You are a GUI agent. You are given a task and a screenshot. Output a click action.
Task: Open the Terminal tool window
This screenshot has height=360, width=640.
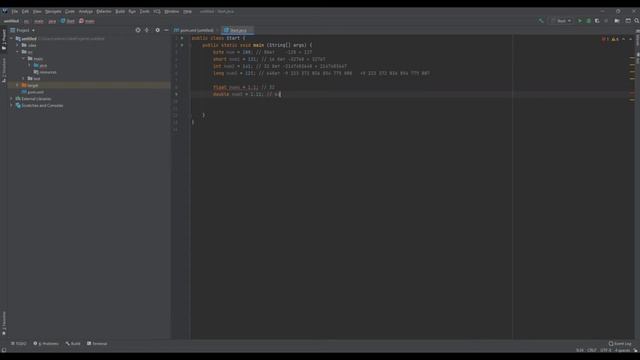pos(97,344)
